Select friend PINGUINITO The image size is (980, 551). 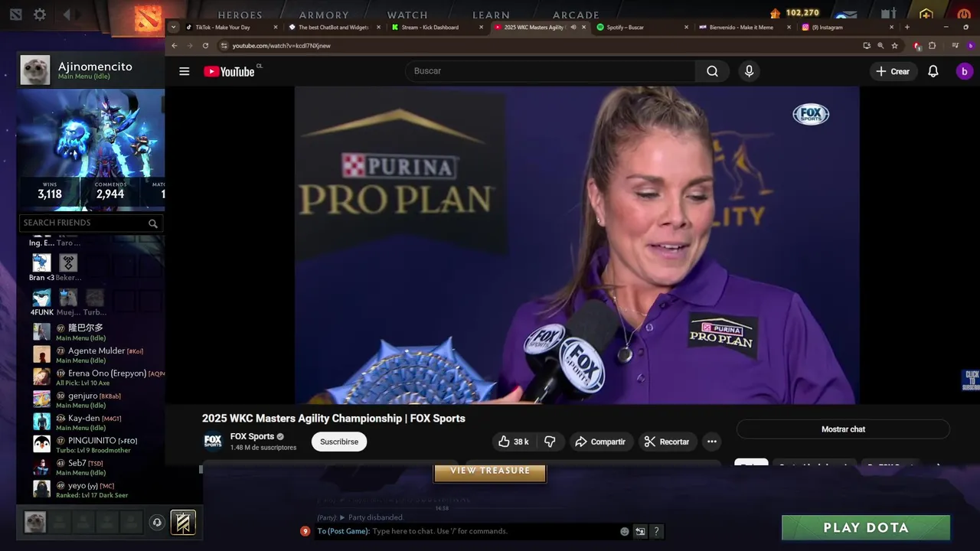(98, 444)
